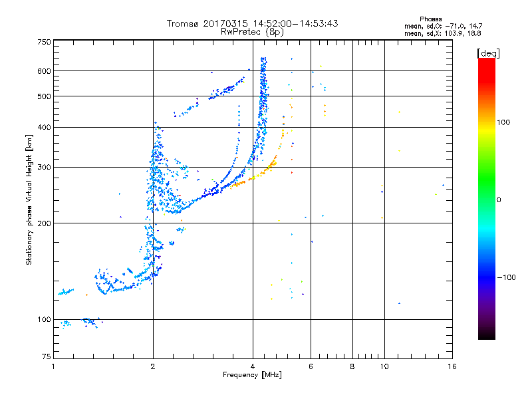The width and height of the screenshot is (532, 399).
Task: Click the '[deg]' colorbar unit label
Action: [488, 53]
